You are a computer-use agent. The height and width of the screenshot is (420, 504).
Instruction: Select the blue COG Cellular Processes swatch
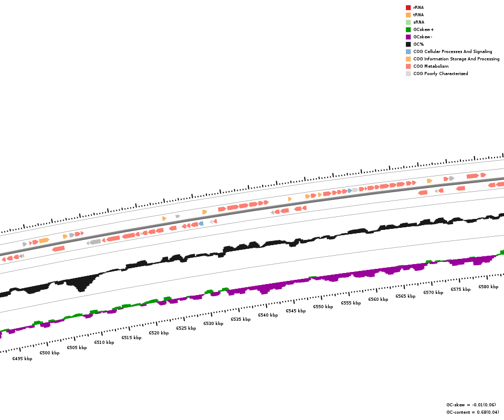pos(408,51)
